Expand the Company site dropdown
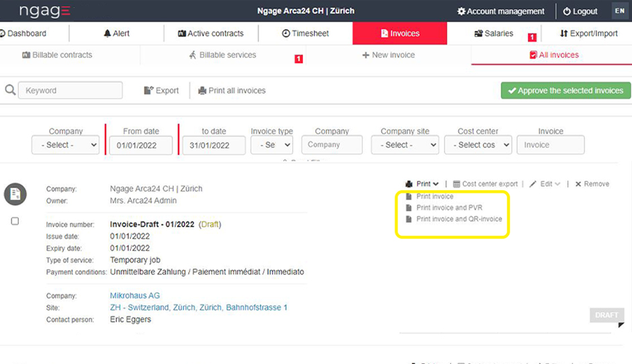Image resolution: width=632 pixels, height=364 pixels. 404,145
